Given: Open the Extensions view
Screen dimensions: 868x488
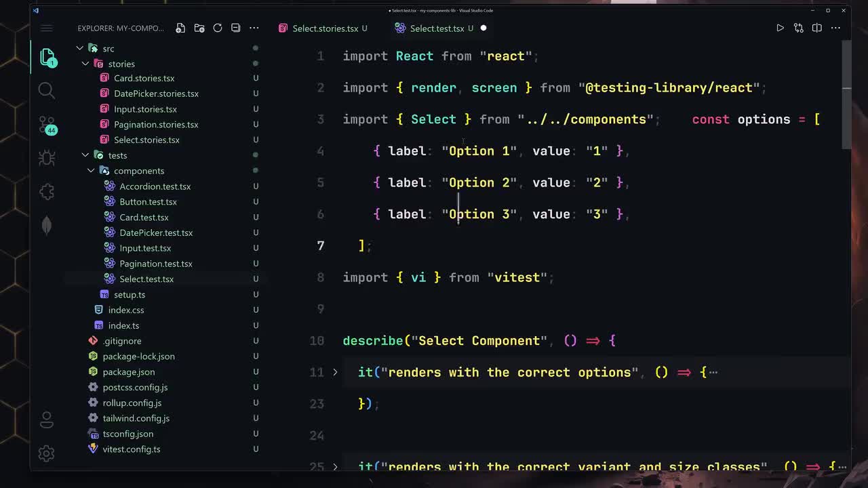Looking at the screenshot, I should pos(47,192).
